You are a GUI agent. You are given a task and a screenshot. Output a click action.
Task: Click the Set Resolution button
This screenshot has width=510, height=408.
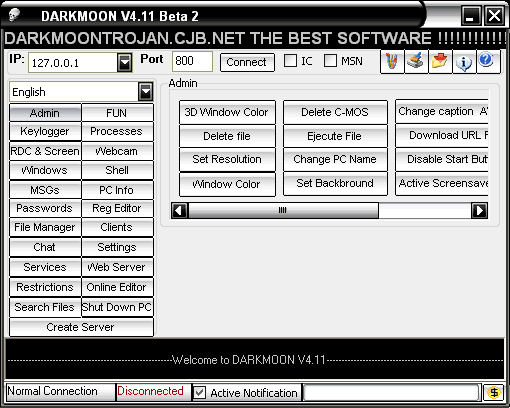tap(227, 159)
